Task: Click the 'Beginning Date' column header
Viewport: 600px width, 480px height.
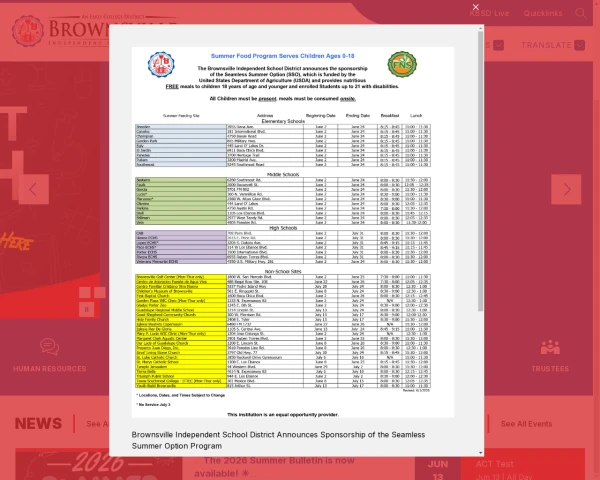Action: coord(321,115)
